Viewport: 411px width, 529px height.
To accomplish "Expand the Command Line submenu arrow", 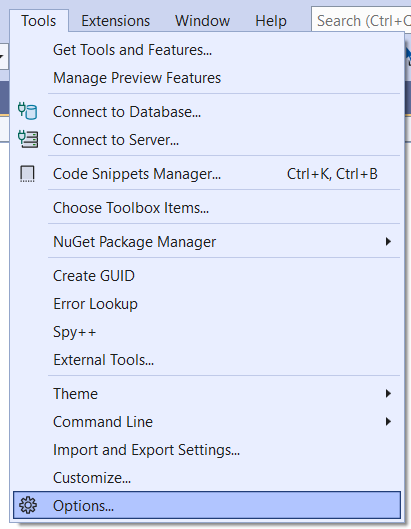I will [388, 421].
